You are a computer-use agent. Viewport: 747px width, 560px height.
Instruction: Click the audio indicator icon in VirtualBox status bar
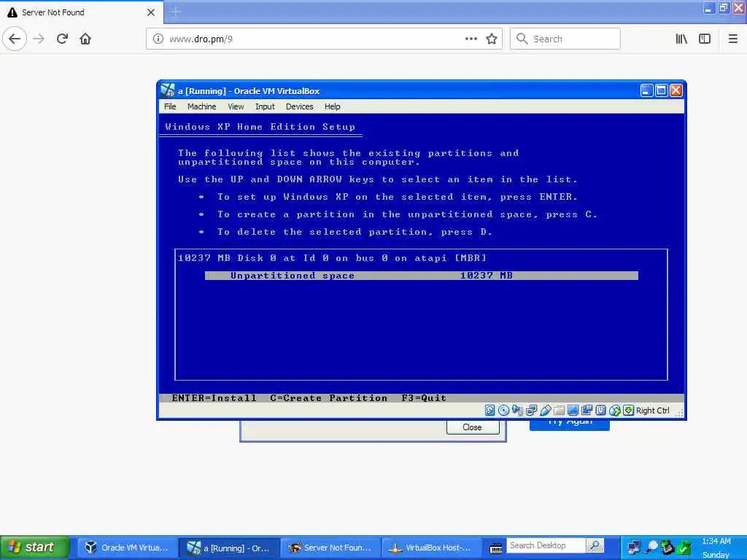coord(517,411)
